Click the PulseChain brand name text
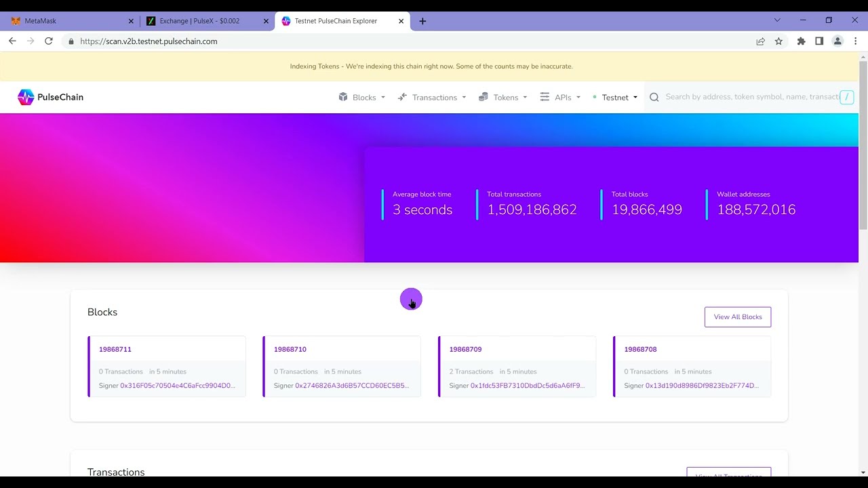 [60, 97]
